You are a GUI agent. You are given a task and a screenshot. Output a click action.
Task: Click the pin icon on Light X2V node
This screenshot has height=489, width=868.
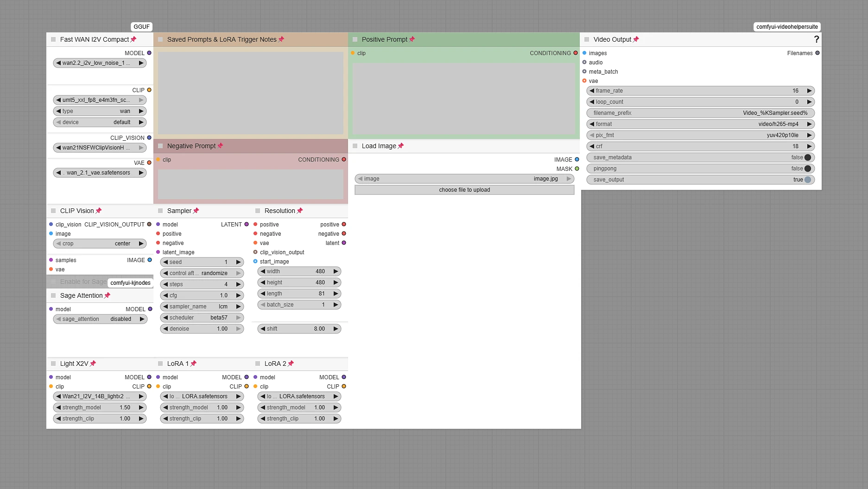pos(93,364)
